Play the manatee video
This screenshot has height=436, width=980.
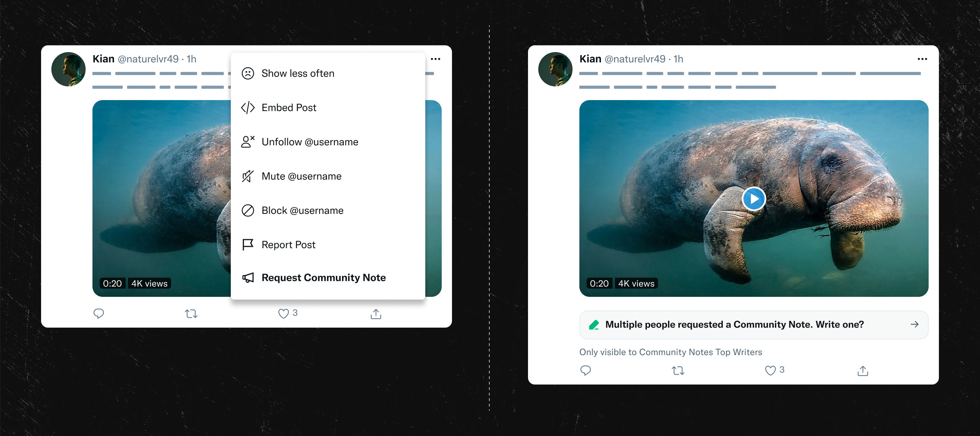753,198
